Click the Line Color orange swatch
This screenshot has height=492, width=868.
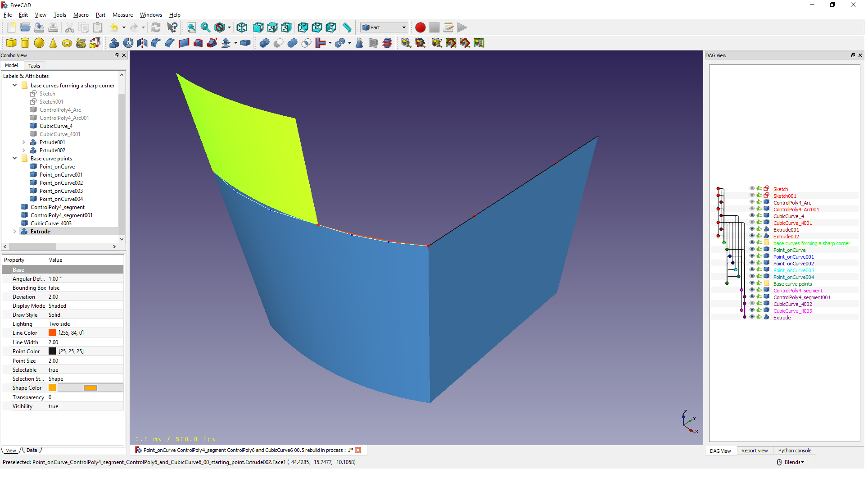[52, 333]
